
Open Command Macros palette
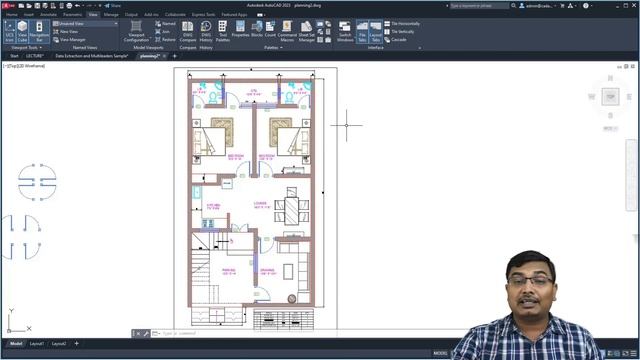tap(287, 31)
